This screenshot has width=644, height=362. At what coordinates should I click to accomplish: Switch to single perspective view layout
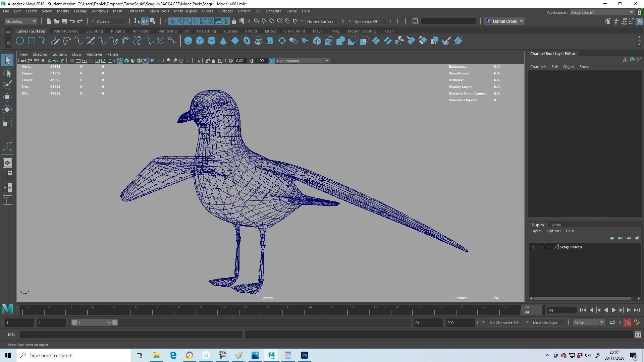click(x=7, y=163)
